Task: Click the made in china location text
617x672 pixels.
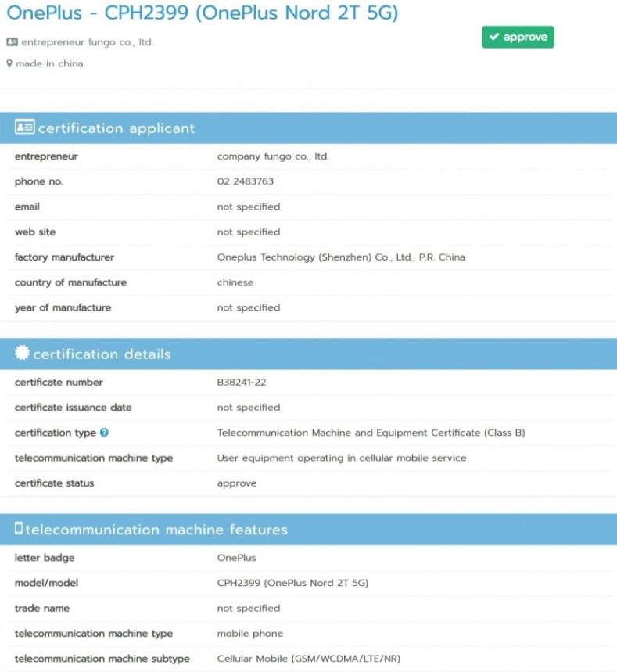Action: point(49,64)
